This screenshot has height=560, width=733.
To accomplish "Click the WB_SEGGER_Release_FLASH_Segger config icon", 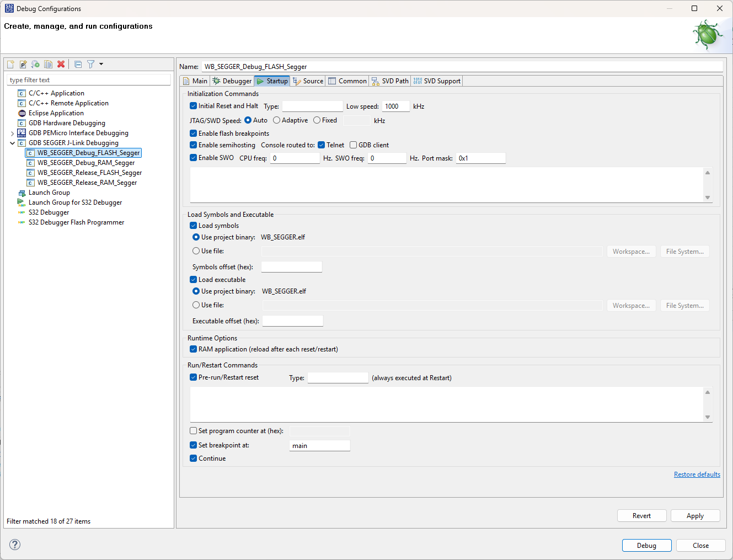I will pos(31,173).
